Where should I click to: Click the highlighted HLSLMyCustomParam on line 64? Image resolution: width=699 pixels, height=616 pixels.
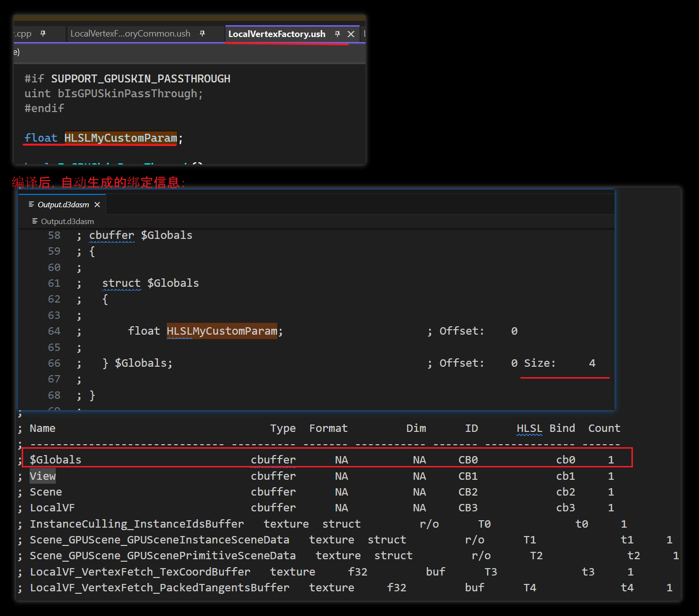[221, 331]
